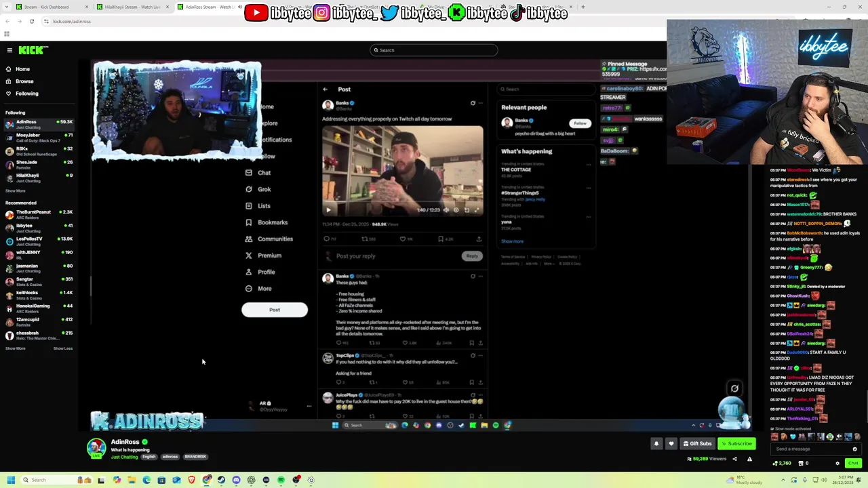Open Following in Kick sidebar
Viewport: 868px width, 488px height.
(x=27, y=94)
